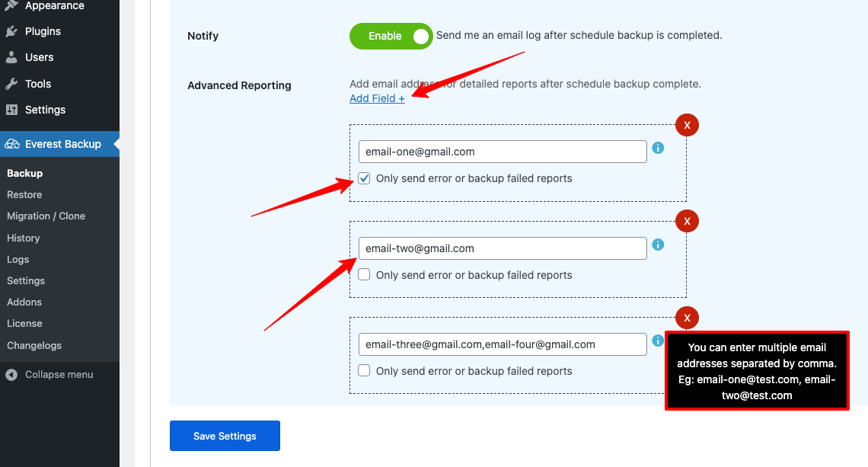Remove the email-two@gmail.com field with red X
Screen dimensions: 868x467
687,221
